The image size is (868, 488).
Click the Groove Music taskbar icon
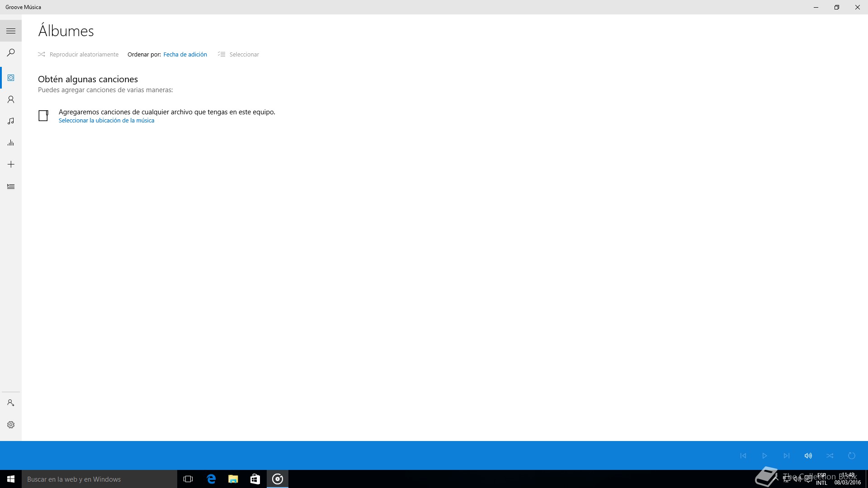[x=278, y=479]
